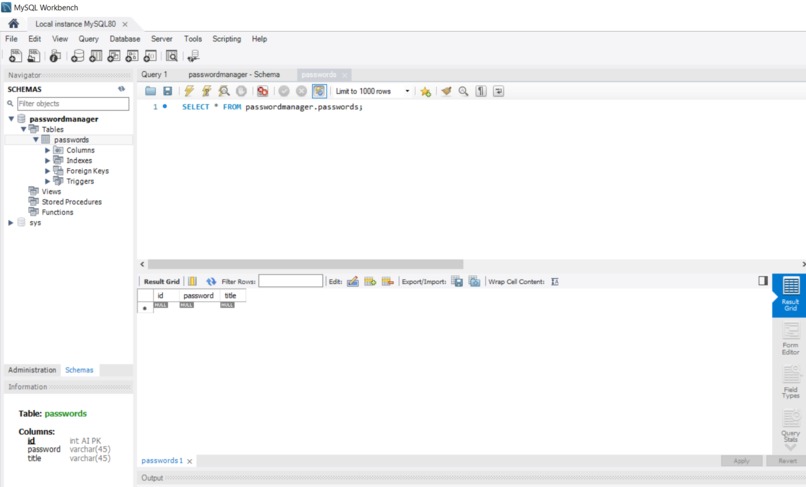Open the home screen tab icon
Image resolution: width=806 pixels, height=487 pixels.
pos(13,24)
